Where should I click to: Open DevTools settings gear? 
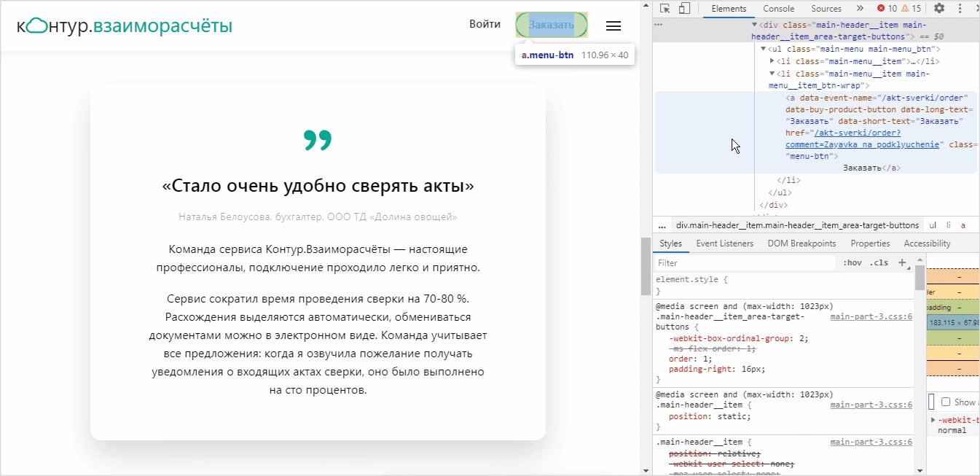pyautogui.click(x=939, y=9)
